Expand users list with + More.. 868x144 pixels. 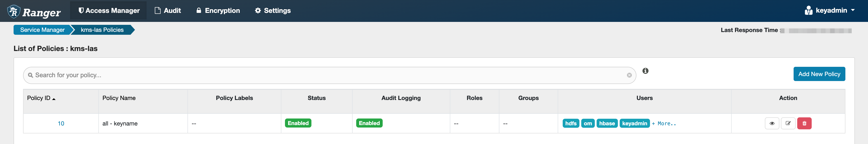tap(664, 123)
